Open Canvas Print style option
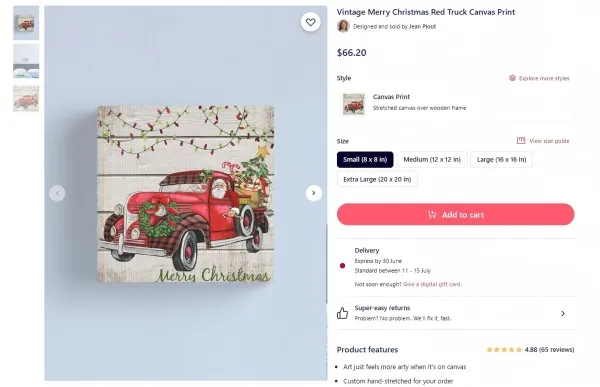The height and width of the screenshot is (387, 600). coord(455,103)
